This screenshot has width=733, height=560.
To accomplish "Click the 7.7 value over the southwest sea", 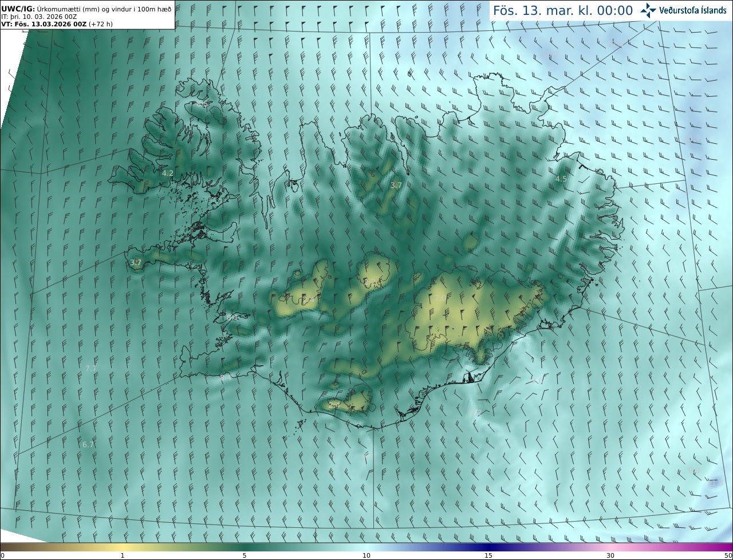I will tap(90, 369).
